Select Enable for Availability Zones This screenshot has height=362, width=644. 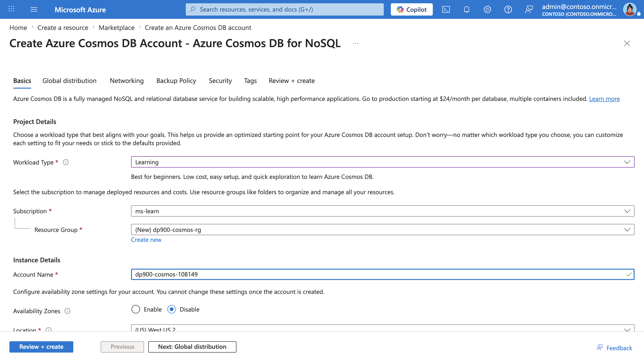click(136, 309)
